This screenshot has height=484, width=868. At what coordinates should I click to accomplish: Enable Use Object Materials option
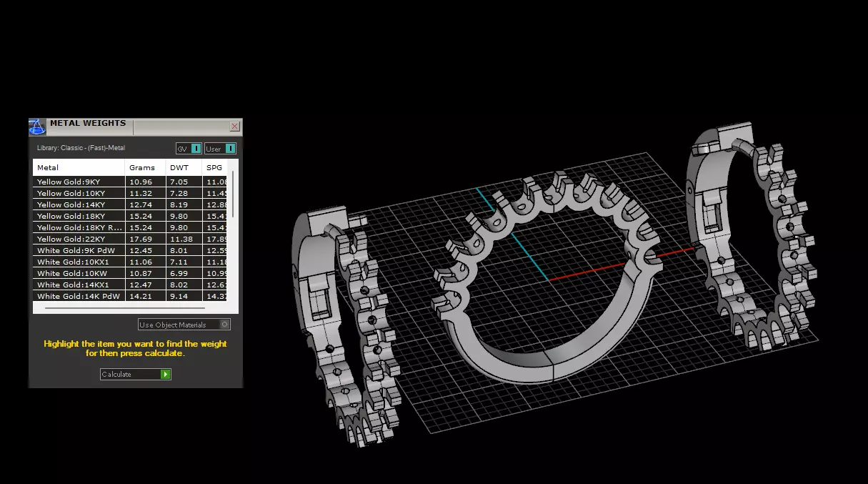click(x=184, y=325)
